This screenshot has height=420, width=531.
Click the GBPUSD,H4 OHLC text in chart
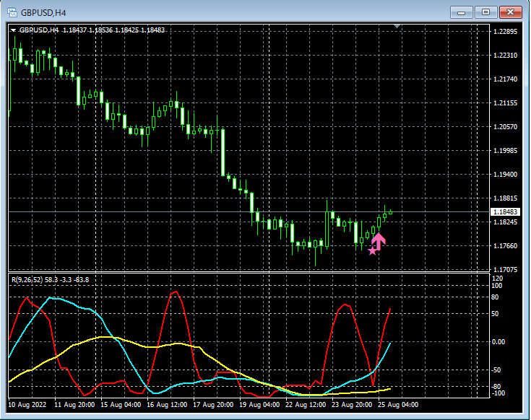click(x=92, y=30)
